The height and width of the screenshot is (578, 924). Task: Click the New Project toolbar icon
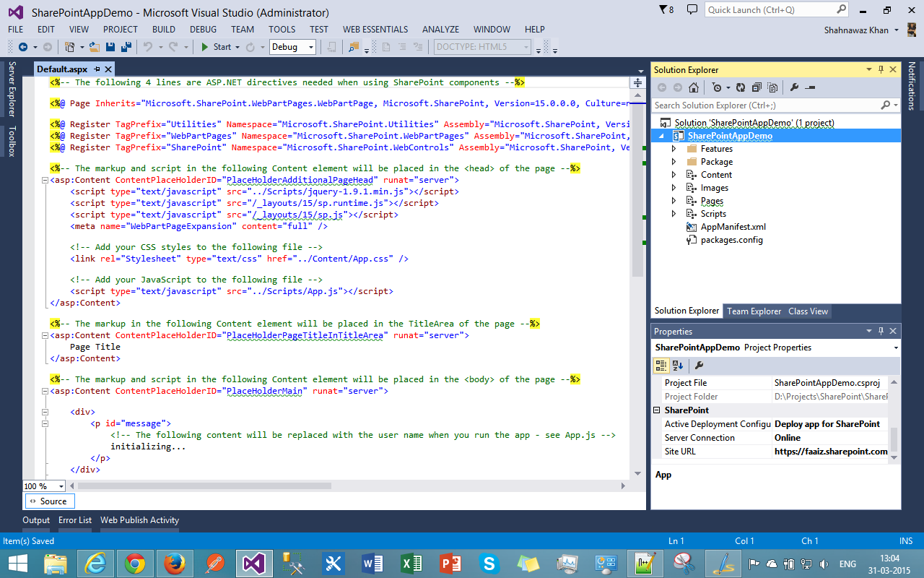[69, 47]
